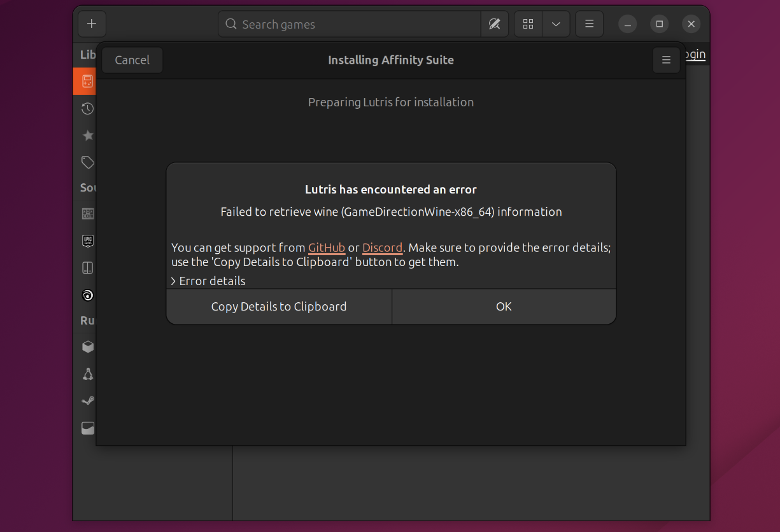780x532 pixels.
Task: Minimize the Lutris window
Action: coord(628,24)
